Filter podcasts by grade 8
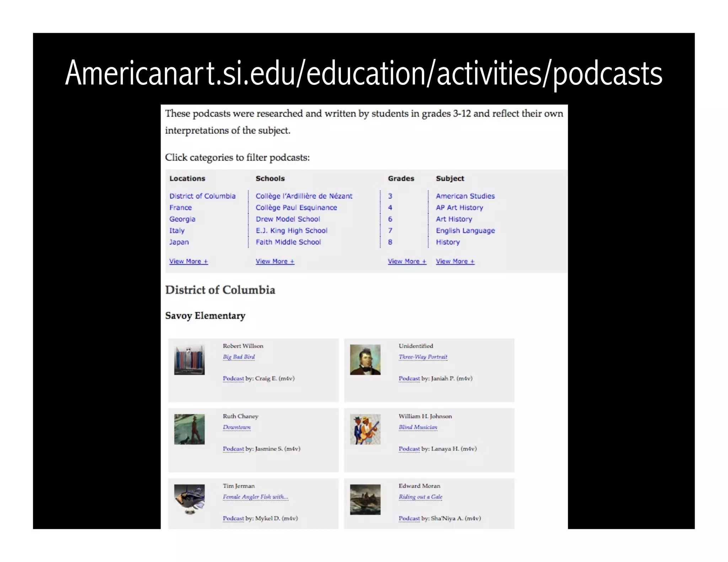This screenshot has width=728, height=562. (390, 242)
